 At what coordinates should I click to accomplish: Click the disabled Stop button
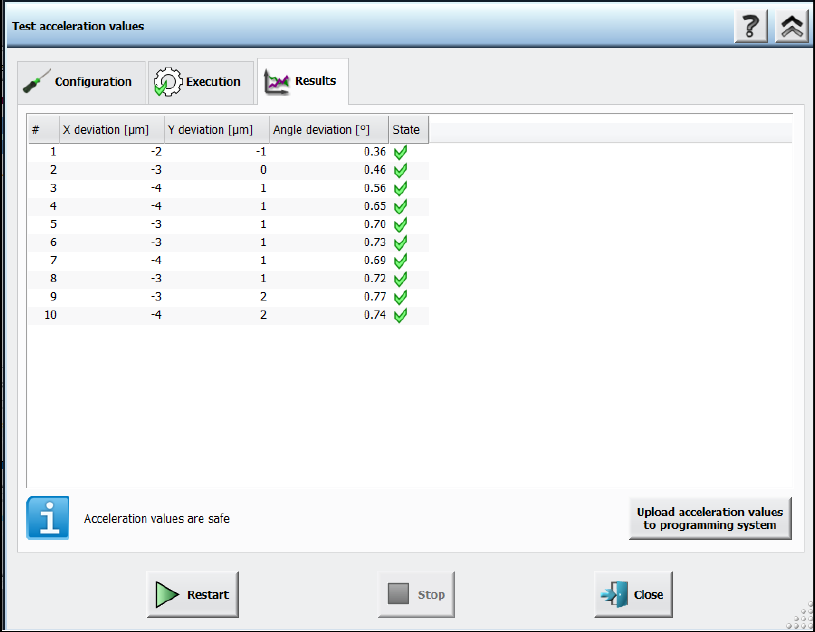click(416, 595)
